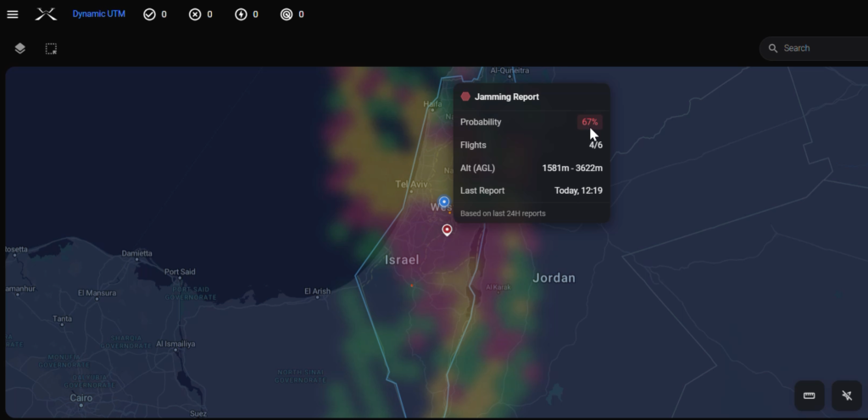868x420 pixels.
Task: Click the El Arish city label
Action: click(x=317, y=291)
